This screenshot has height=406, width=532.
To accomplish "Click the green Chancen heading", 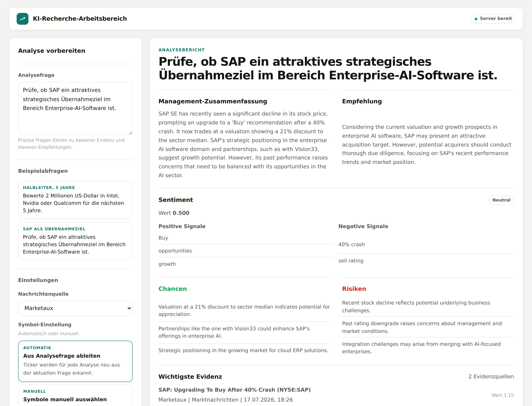I will tap(173, 289).
